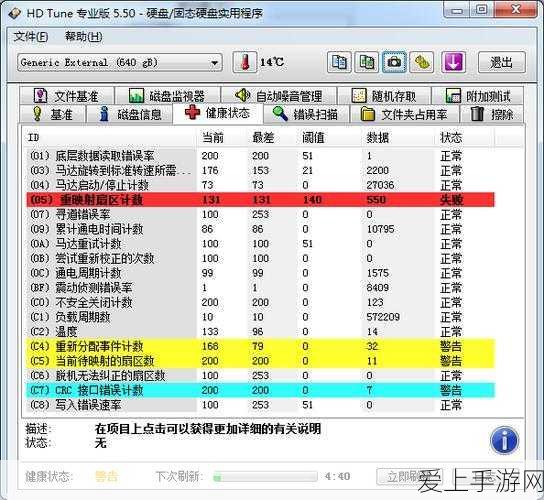Select the (03) 马达旋转到标准转速 row
Image resolution: width=544 pixels, height=500 pixels.
pyautogui.click(x=261, y=170)
